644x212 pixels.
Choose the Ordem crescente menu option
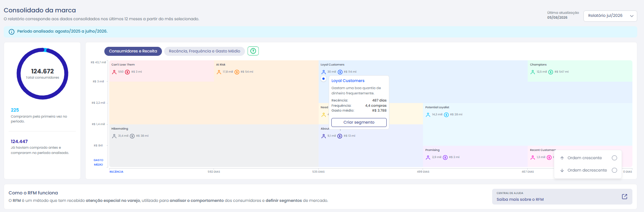(x=588, y=158)
